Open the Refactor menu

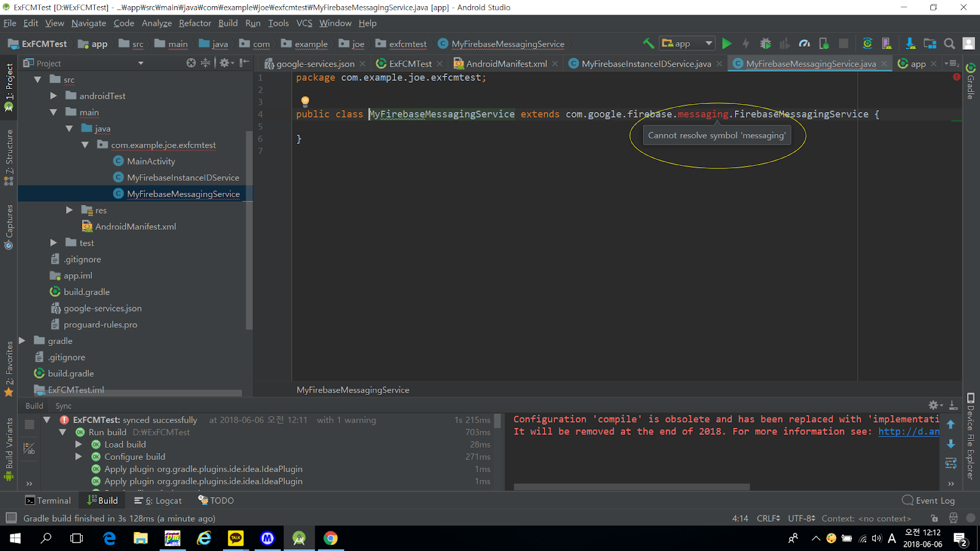(x=195, y=23)
